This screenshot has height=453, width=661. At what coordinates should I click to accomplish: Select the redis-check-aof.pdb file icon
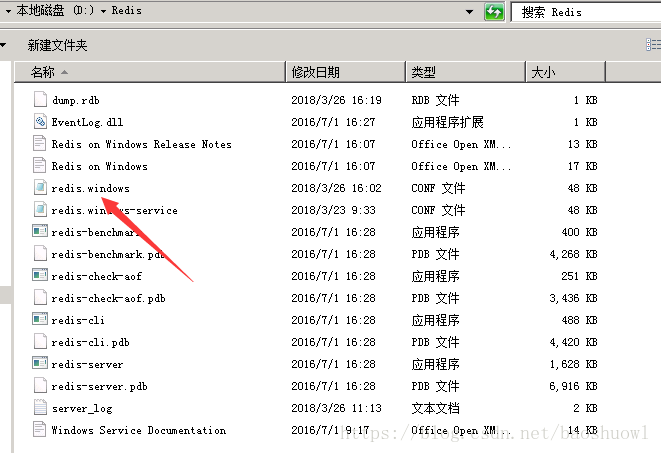tap(40, 297)
